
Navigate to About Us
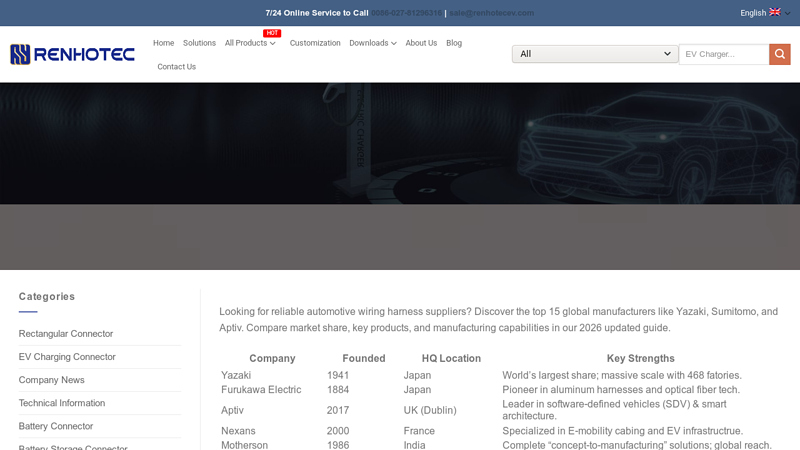pos(421,43)
